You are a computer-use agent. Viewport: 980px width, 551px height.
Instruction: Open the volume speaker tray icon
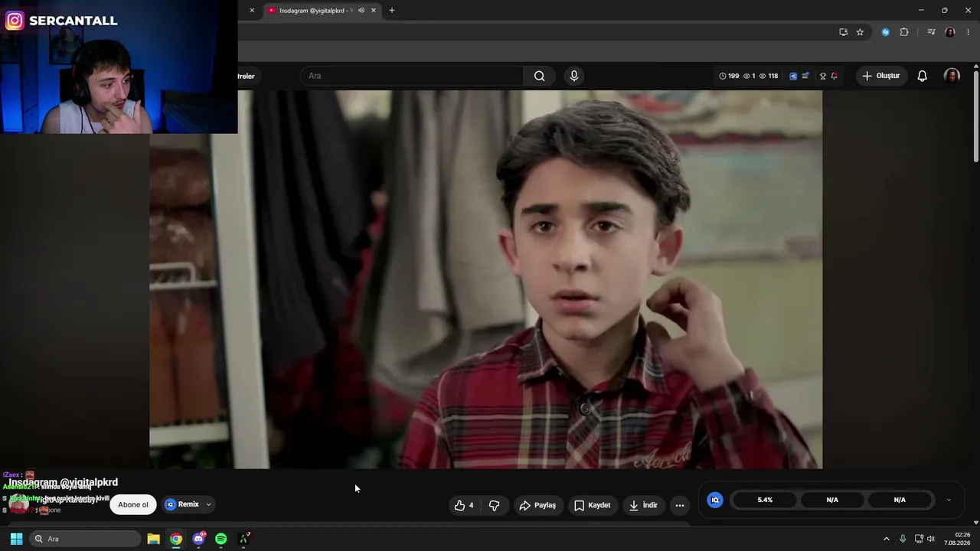pyautogui.click(x=931, y=539)
